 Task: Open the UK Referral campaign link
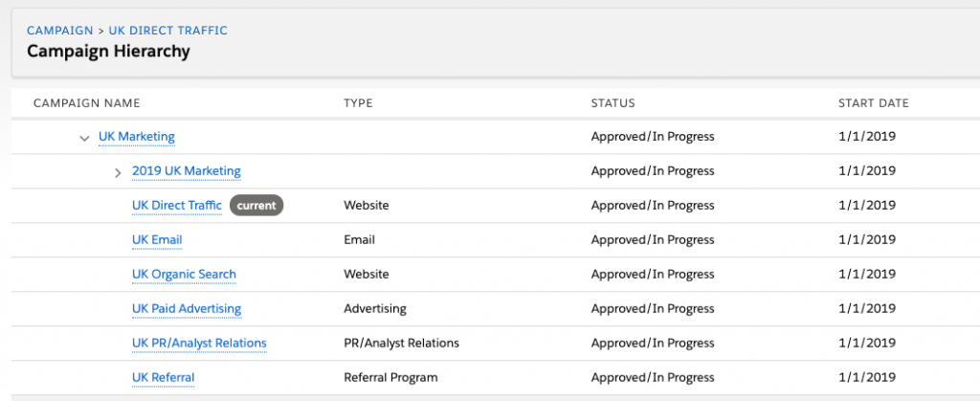point(163,378)
